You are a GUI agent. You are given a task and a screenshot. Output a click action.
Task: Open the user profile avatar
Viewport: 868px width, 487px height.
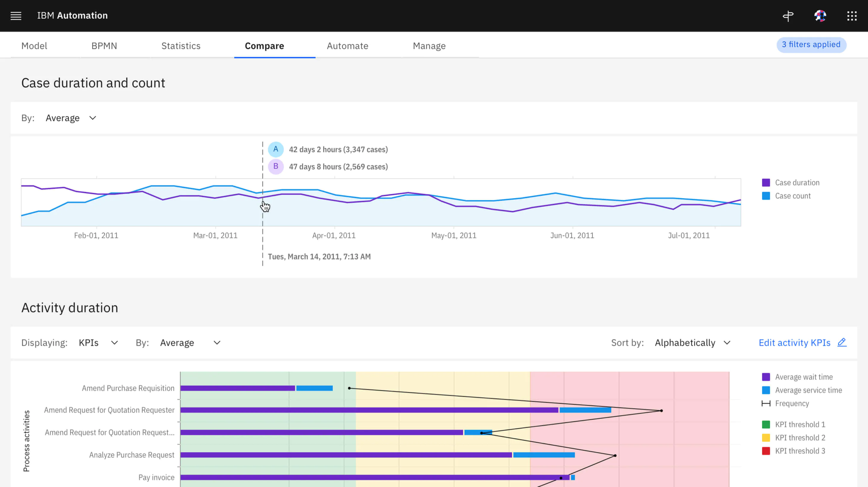[x=820, y=16]
